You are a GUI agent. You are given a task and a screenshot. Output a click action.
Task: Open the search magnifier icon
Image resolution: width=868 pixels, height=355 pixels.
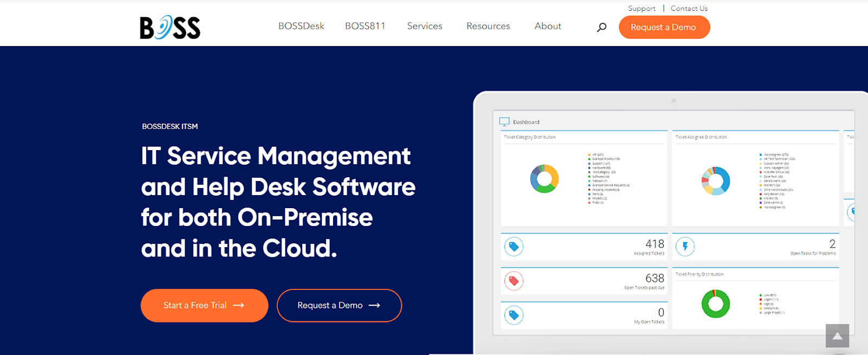tap(602, 27)
